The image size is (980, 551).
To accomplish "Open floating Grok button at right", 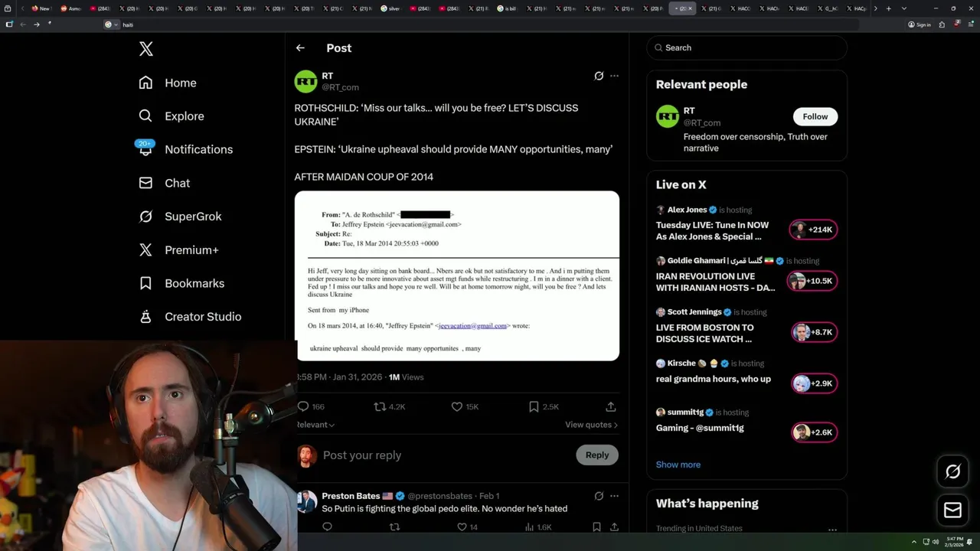I will 952,471.
